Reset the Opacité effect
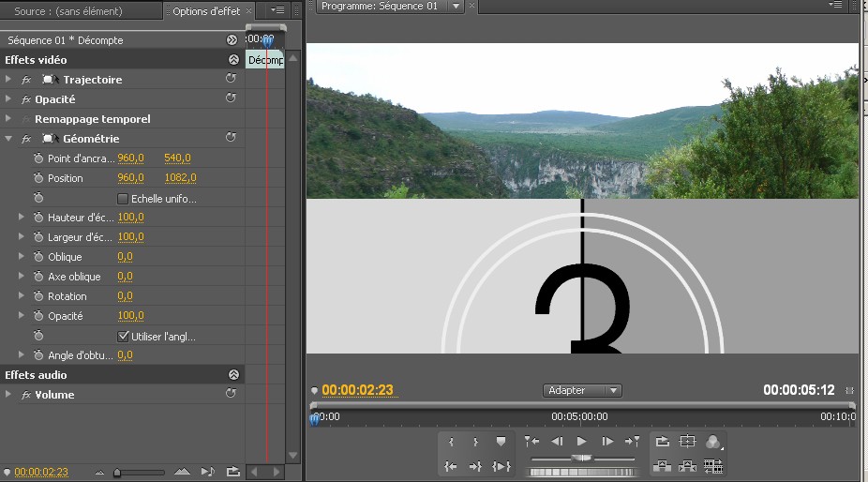 click(231, 98)
